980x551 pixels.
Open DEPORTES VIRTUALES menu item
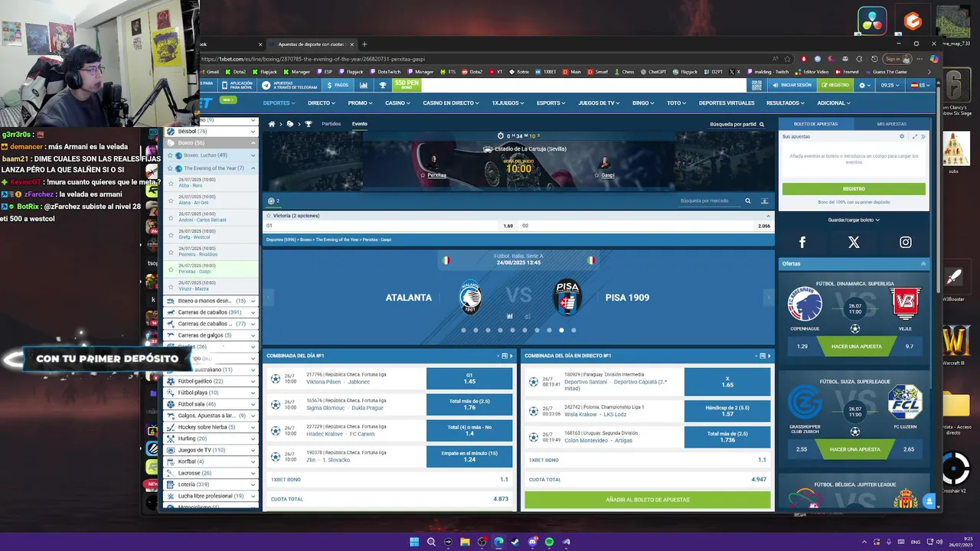coord(727,103)
